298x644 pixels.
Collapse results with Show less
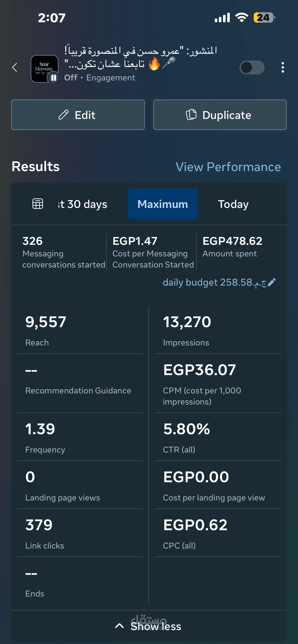tap(155, 626)
